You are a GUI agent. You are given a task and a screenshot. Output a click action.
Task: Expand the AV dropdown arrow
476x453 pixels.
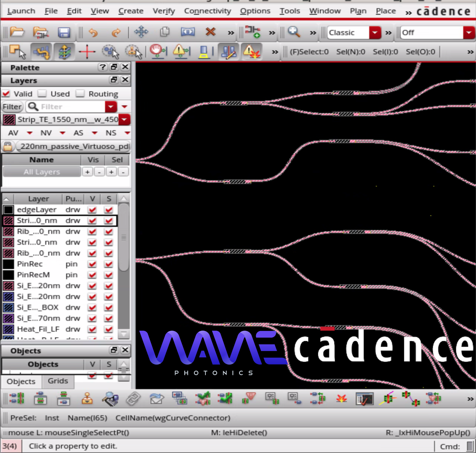point(29,133)
